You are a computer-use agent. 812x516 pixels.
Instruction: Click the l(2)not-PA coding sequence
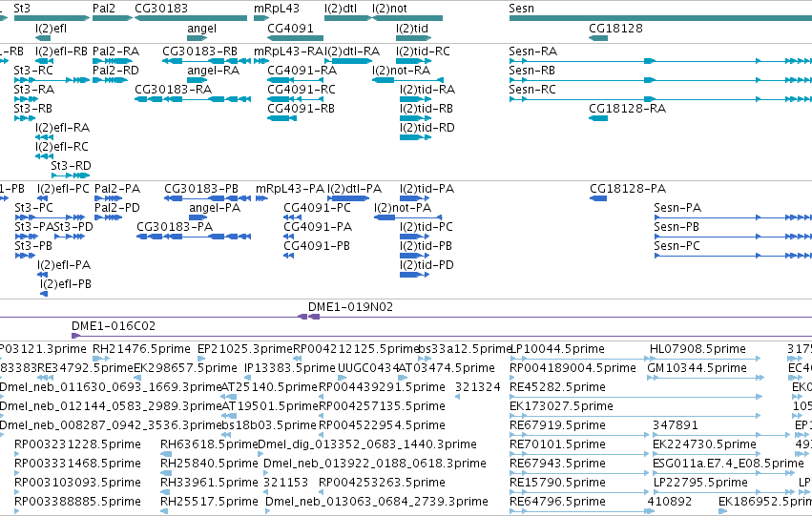click(x=408, y=217)
